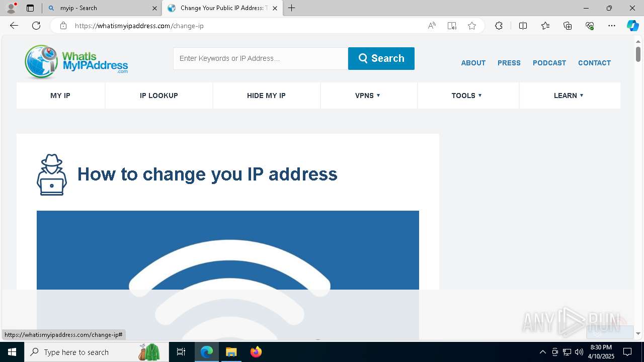
Task: Open tab actions menu icon
Action: click(30, 8)
